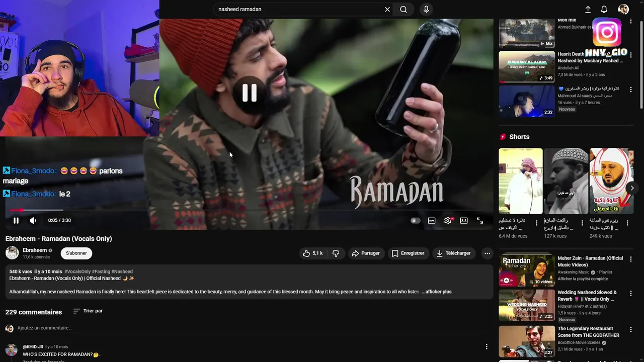This screenshot has height=362, width=644.
Task: Open more actions below the video
Action: 487,253
